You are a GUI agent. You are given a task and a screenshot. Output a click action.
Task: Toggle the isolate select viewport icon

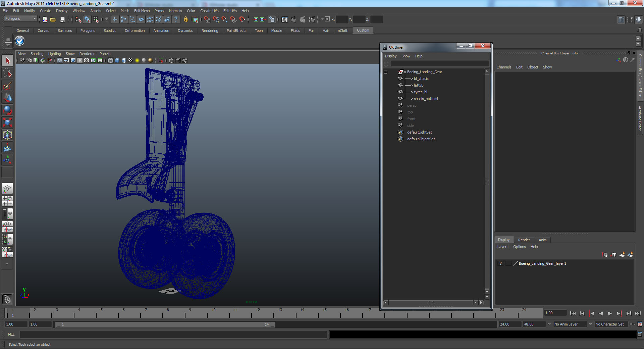(x=161, y=60)
